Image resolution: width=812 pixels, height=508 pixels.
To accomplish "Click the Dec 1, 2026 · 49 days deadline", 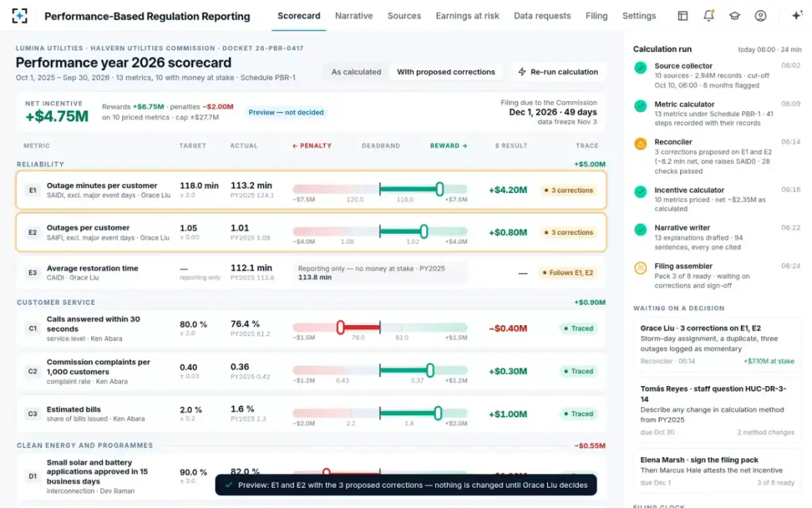I will click(553, 112).
